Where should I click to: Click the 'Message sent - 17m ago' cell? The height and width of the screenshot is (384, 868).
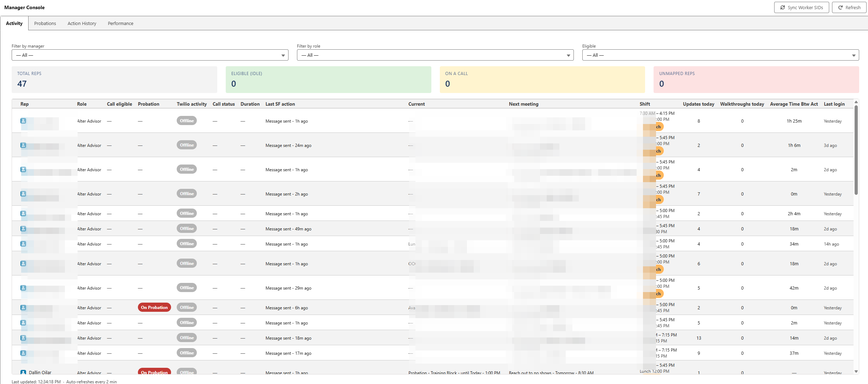289,353
